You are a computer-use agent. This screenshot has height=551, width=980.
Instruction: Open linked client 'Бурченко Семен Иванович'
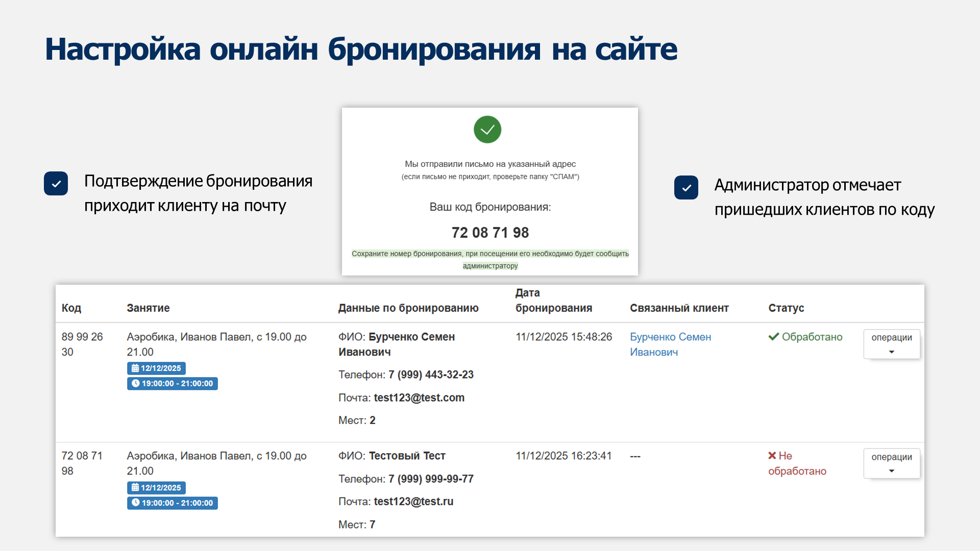670,344
